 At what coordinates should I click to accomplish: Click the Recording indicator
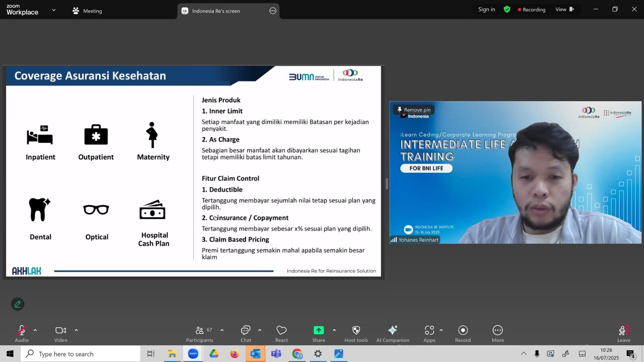[x=532, y=10]
